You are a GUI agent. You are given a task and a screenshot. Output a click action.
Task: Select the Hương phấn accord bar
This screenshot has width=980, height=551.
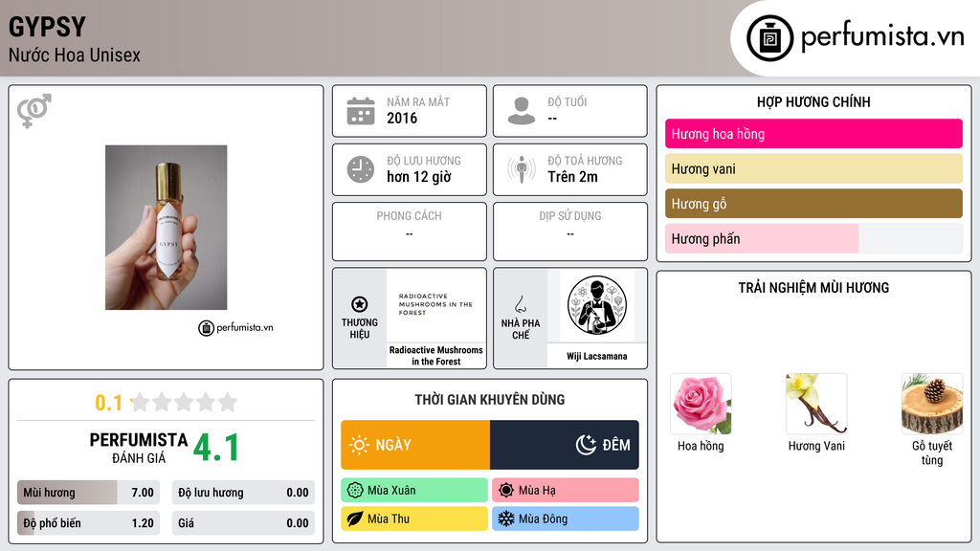point(813,238)
